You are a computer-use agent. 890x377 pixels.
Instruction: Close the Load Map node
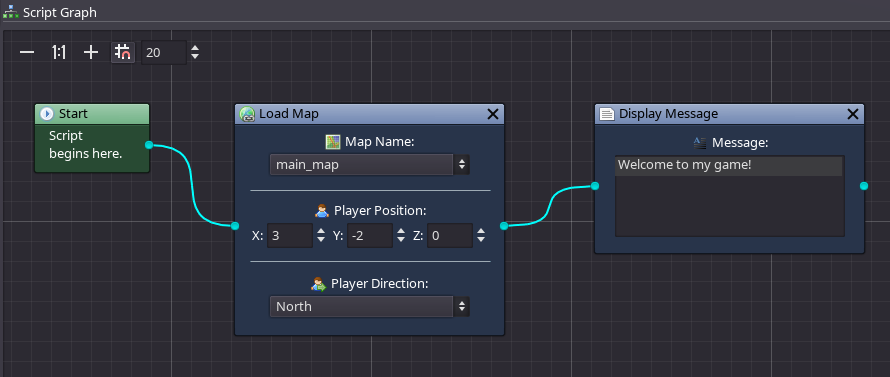tap(493, 114)
